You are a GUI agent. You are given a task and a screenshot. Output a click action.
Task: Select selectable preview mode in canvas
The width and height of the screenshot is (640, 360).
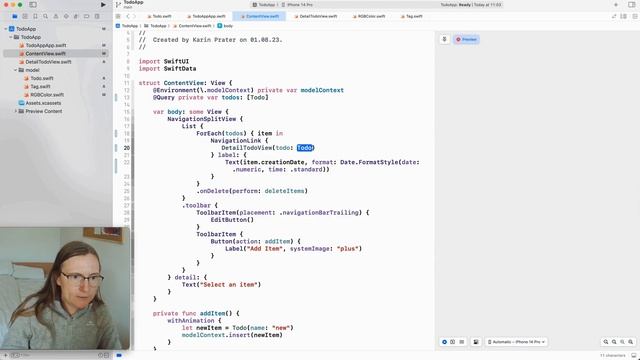click(453, 342)
